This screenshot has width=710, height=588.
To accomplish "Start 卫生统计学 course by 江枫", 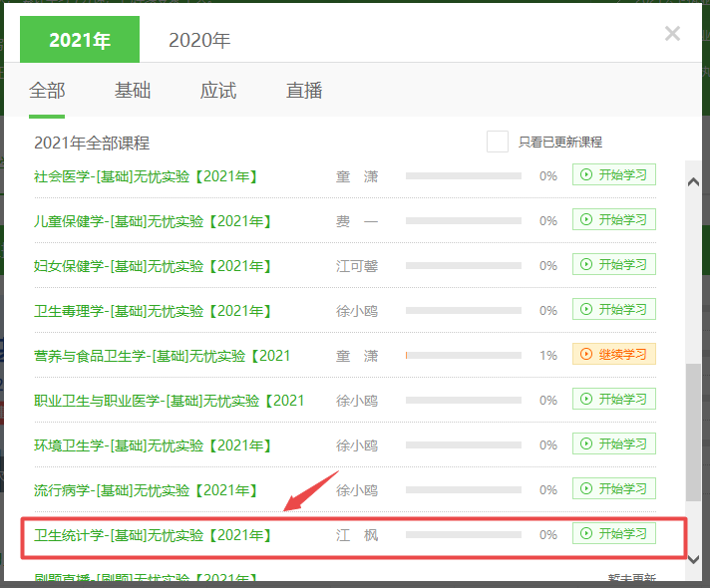I will pos(613,534).
